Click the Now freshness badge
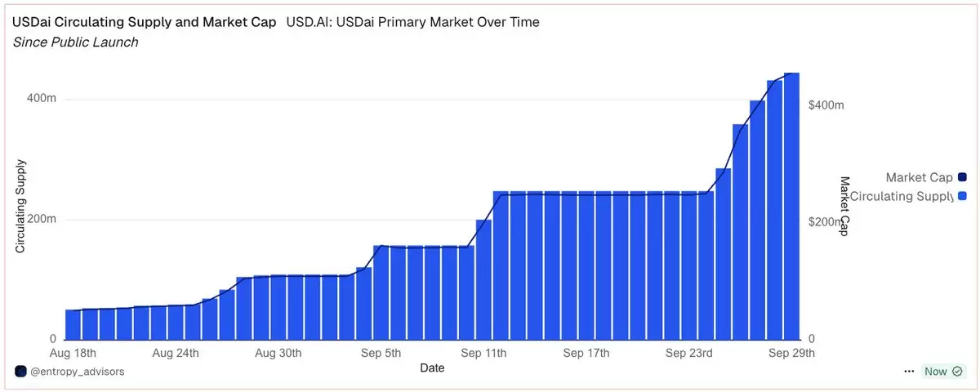 click(935, 372)
